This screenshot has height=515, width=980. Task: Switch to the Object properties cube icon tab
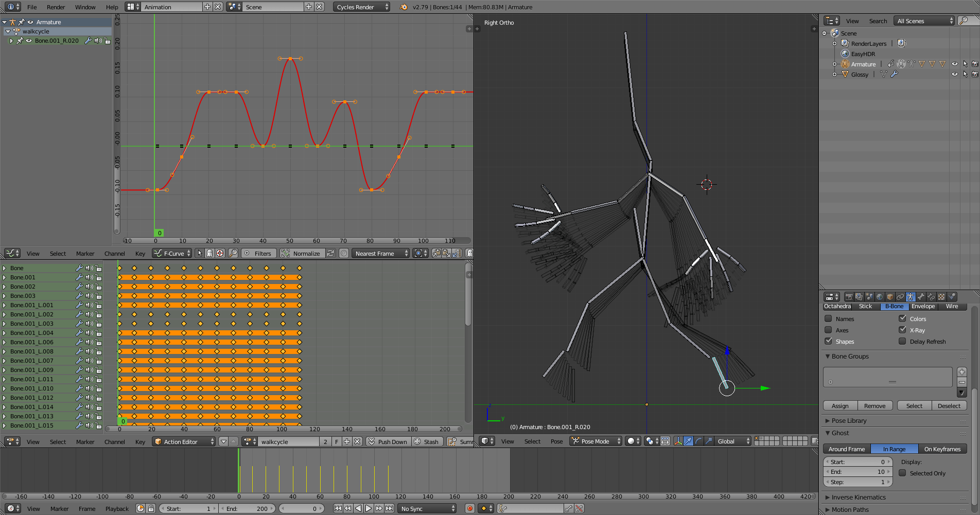click(890, 297)
